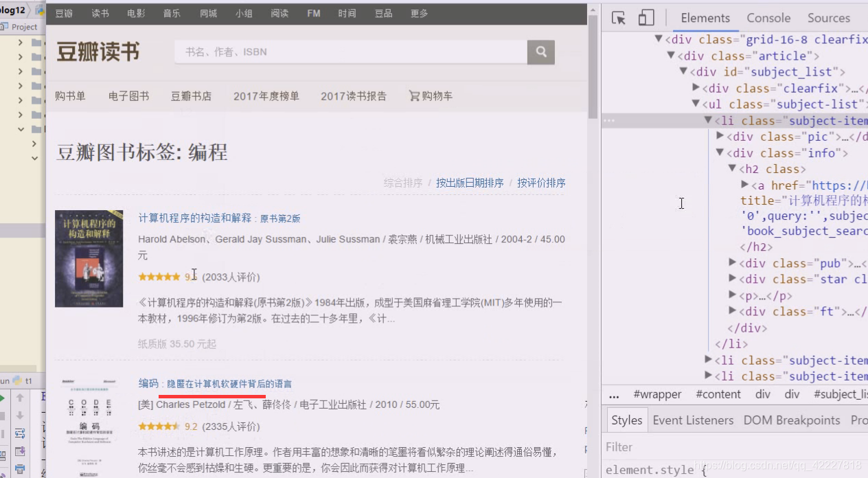Open the 更多 menu in the top navigation
Image resolution: width=868 pixels, height=478 pixels.
point(419,14)
